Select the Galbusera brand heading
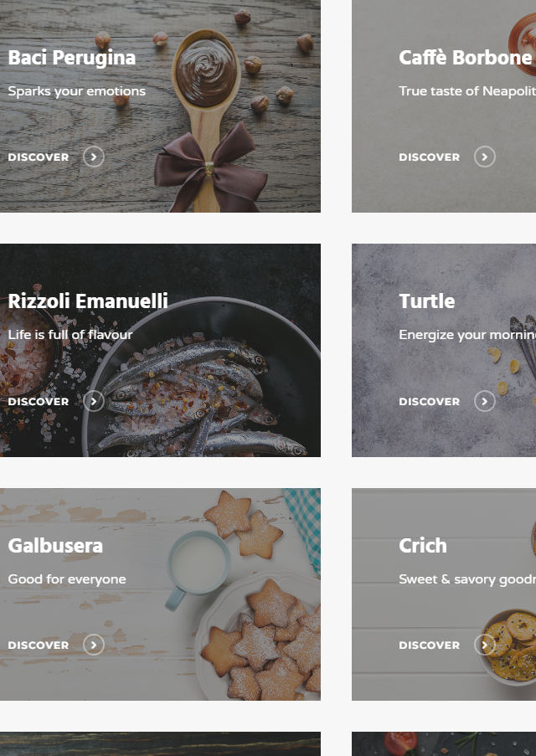536x756 pixels. coord(55,546)
